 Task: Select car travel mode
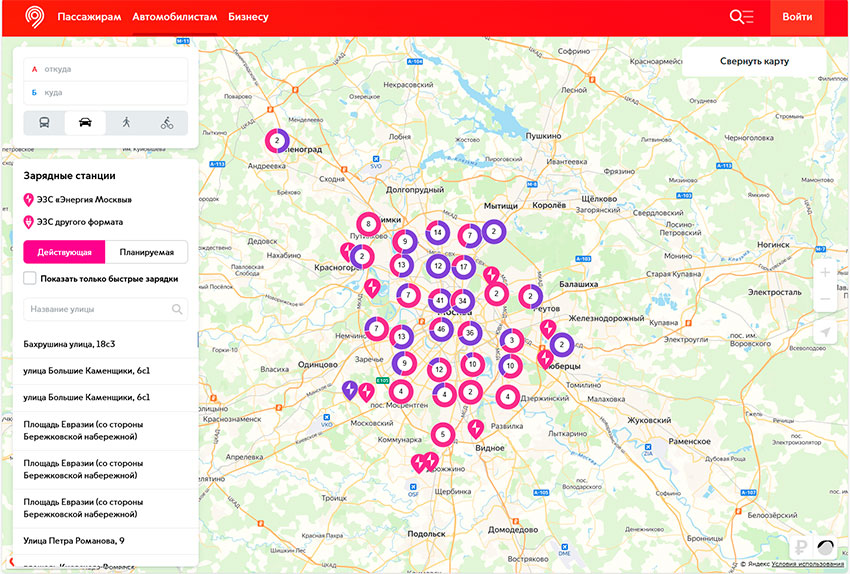[x=85, y=122]
